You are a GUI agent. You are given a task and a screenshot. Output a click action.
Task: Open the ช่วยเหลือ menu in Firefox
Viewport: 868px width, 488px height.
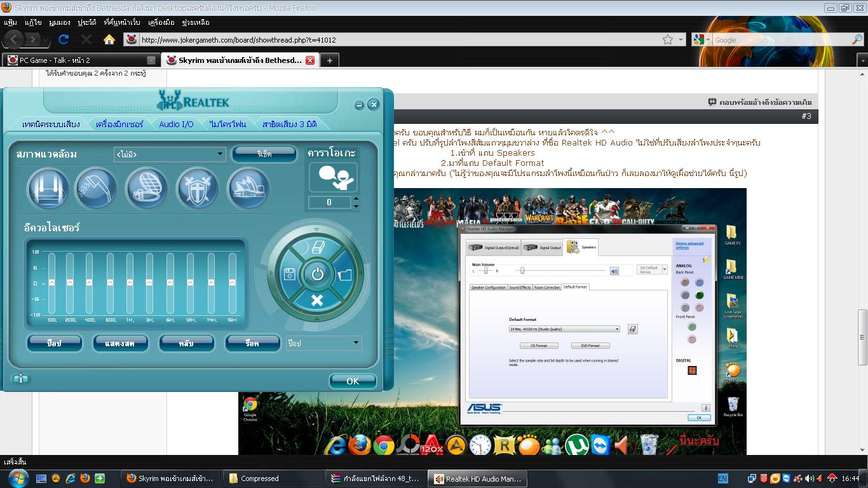(x=196, y=22)
